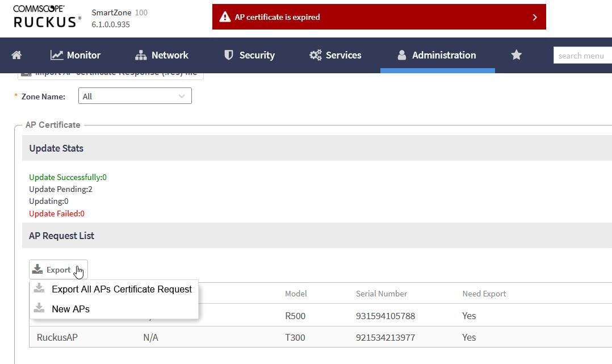Viewport: 612px width, 364px height.
Task: Open the Administration menu
Action: pos(437,55)
